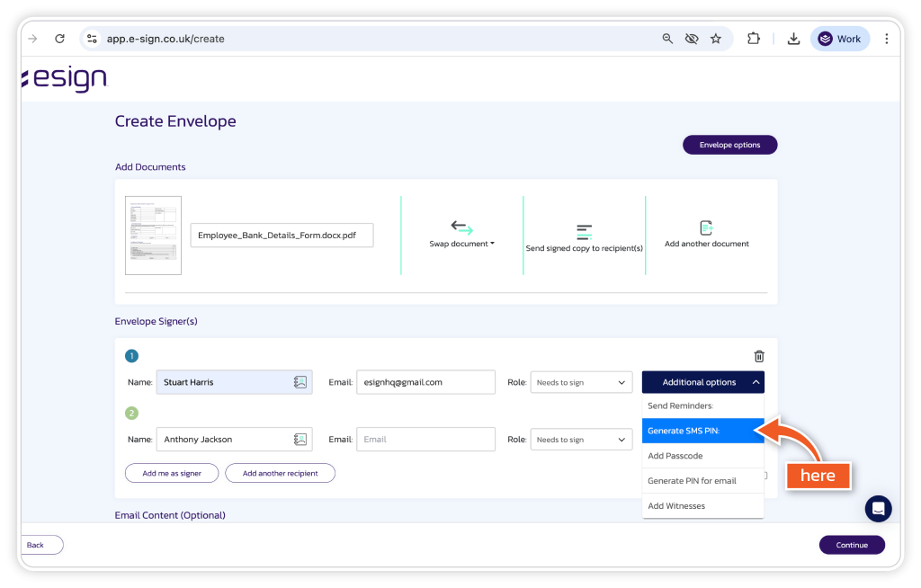Open the chat support bubble
This screenshot has width=921, height=588.
pyautogui.click(x=878, y=509)
